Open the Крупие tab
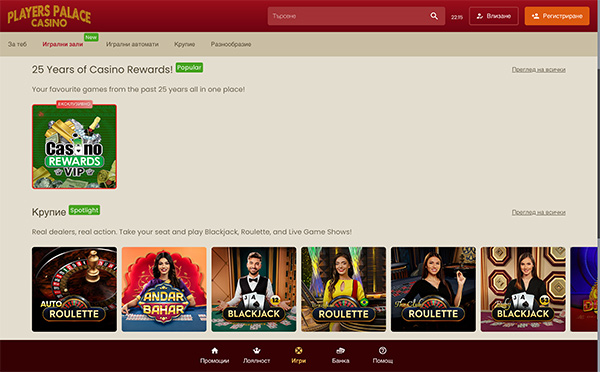The width and height of the screenshot is (600, 372). pos(184,44)
